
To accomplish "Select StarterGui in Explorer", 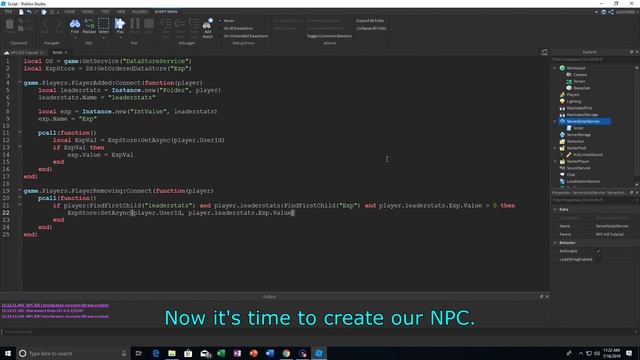I will pos(575,141).
